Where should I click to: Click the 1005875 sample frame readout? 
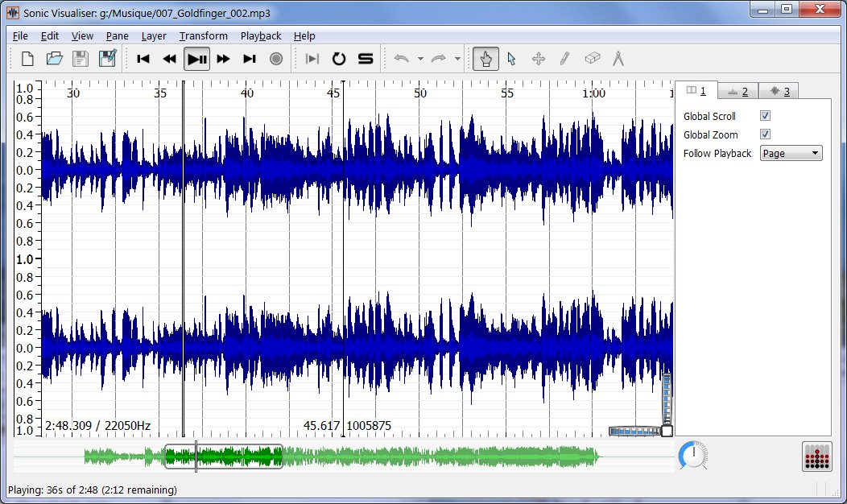click(x=369, y=426)
